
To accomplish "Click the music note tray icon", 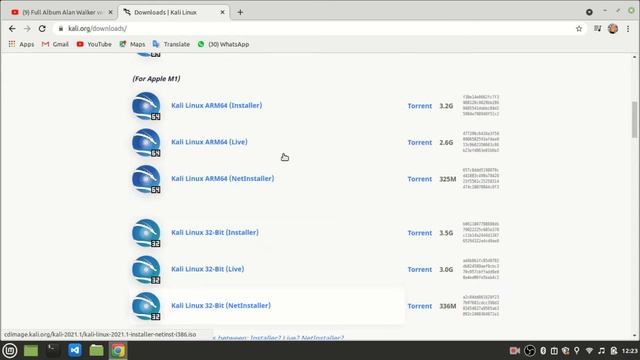I will [x=601, y=351].
